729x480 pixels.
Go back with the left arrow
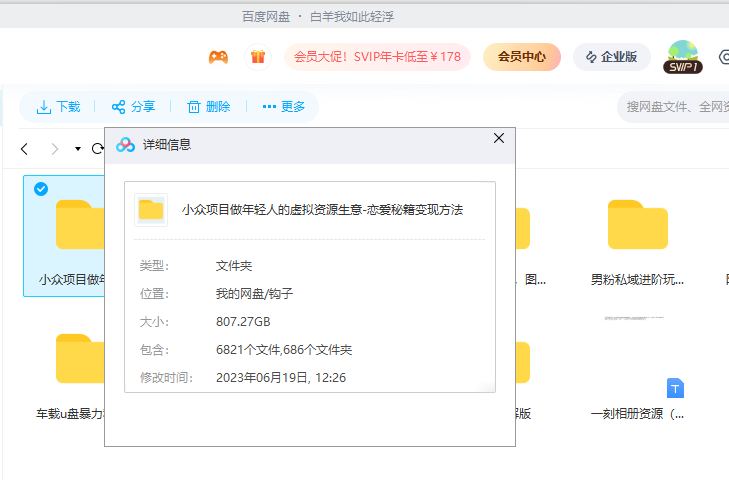(25, 149)
